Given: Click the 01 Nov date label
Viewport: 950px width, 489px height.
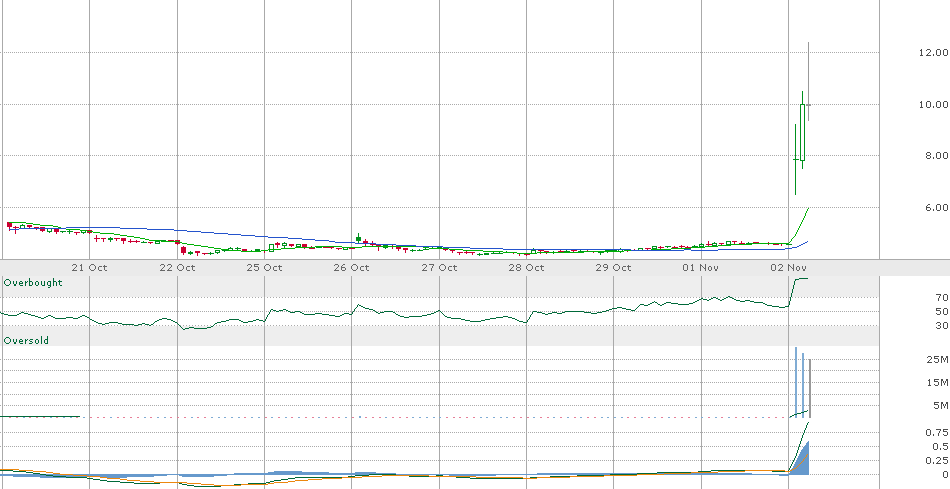Looking at the screenshot, I should [701, 267].
